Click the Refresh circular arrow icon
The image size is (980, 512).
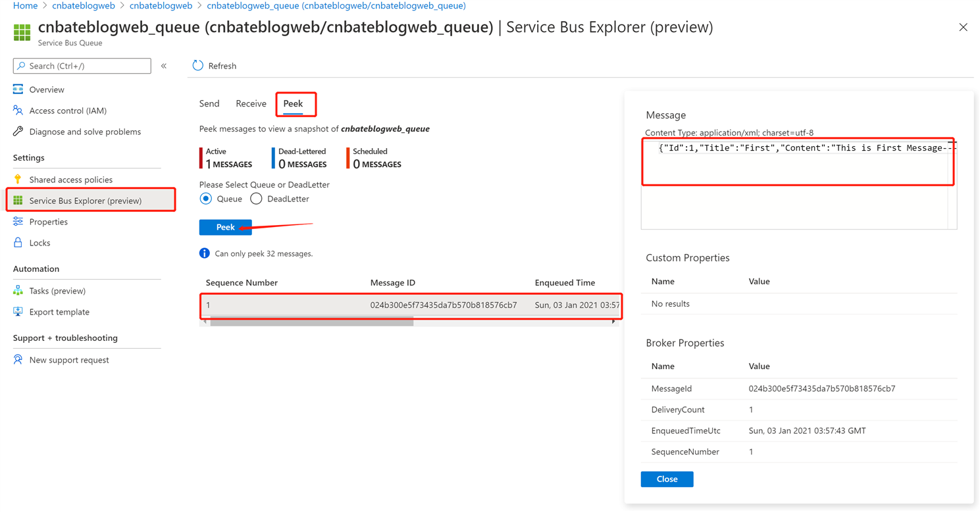point(197,65)
